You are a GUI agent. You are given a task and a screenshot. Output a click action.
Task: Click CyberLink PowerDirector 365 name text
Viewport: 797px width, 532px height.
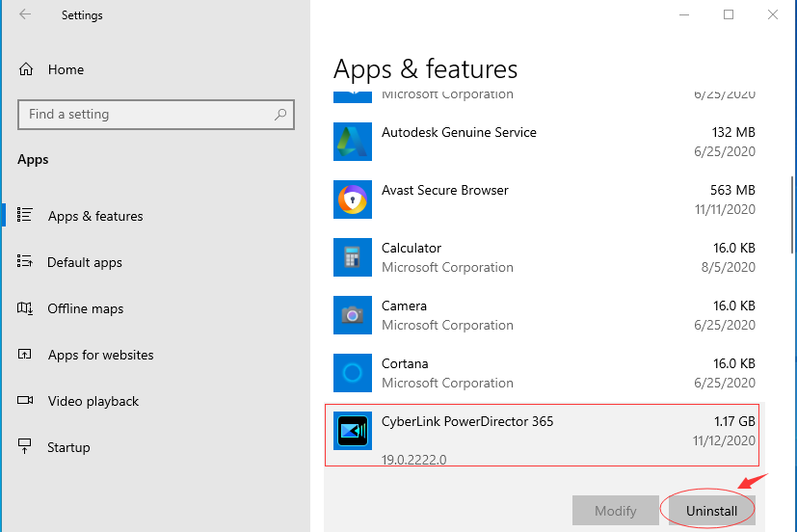tap(467, 422)
